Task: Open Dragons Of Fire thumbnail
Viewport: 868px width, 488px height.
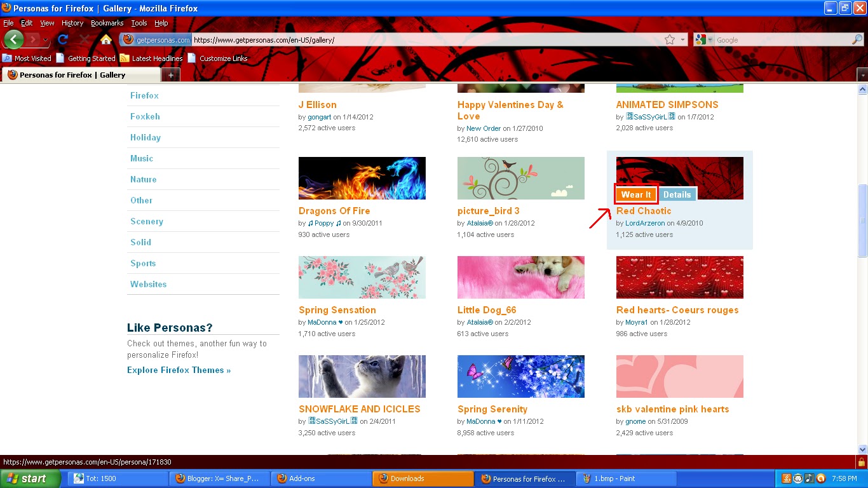Action: [362, 178]
